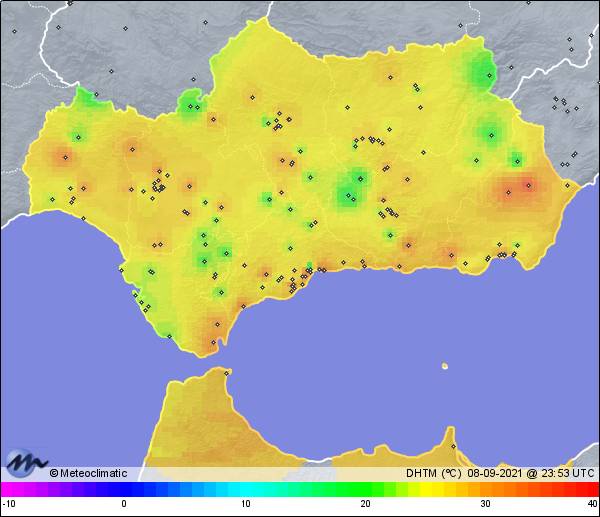Select the station marker at Africa's northern tip
This screenshot has width=600, height=517.
click(227, 373)
